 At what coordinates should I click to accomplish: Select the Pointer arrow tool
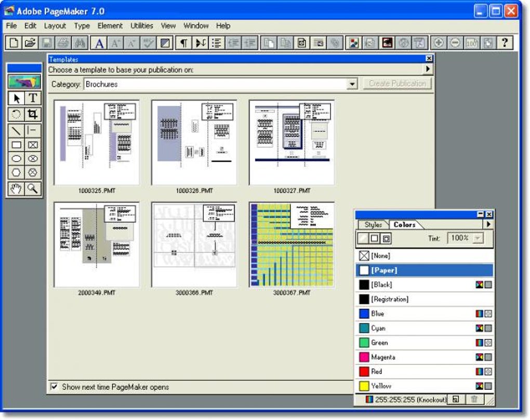16,98
